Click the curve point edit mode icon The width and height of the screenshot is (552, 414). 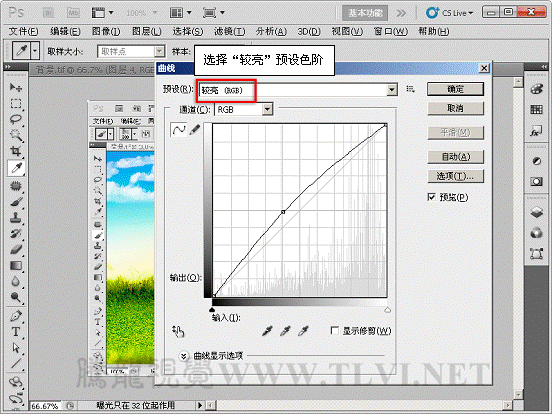178,130
